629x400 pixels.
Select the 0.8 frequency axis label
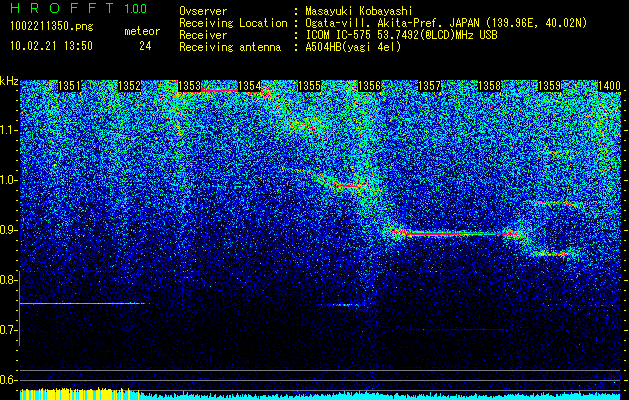click(x=8, y=280)
